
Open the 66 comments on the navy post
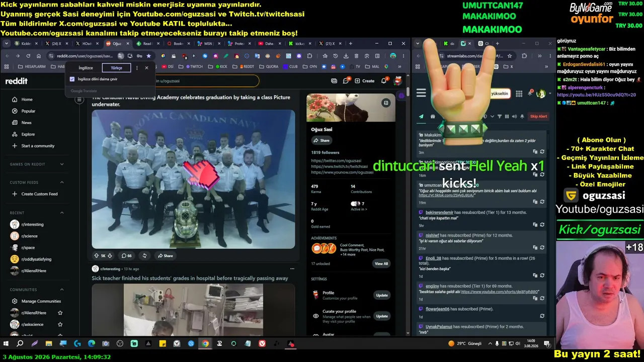pyautogui.click(x=127, y=256)
